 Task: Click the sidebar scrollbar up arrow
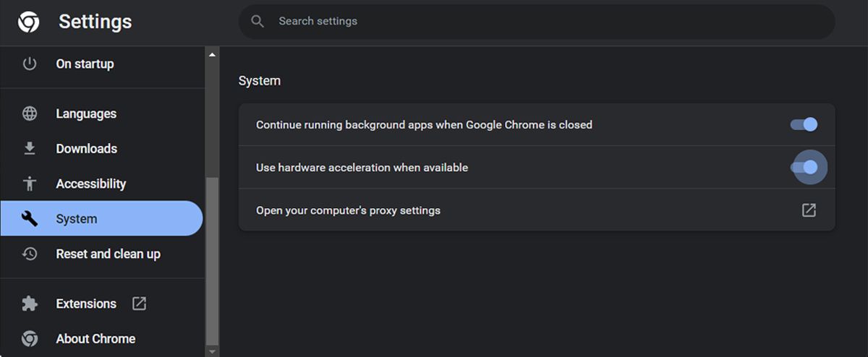[212, 55]
